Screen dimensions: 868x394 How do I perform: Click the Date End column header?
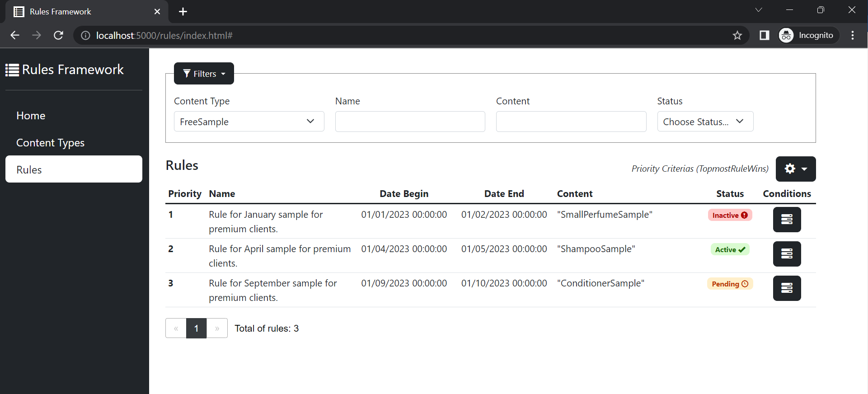click(x=504, y=194)
